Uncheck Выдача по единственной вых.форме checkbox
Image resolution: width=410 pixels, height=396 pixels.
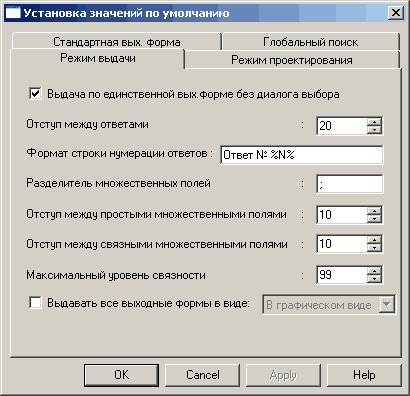35,94
